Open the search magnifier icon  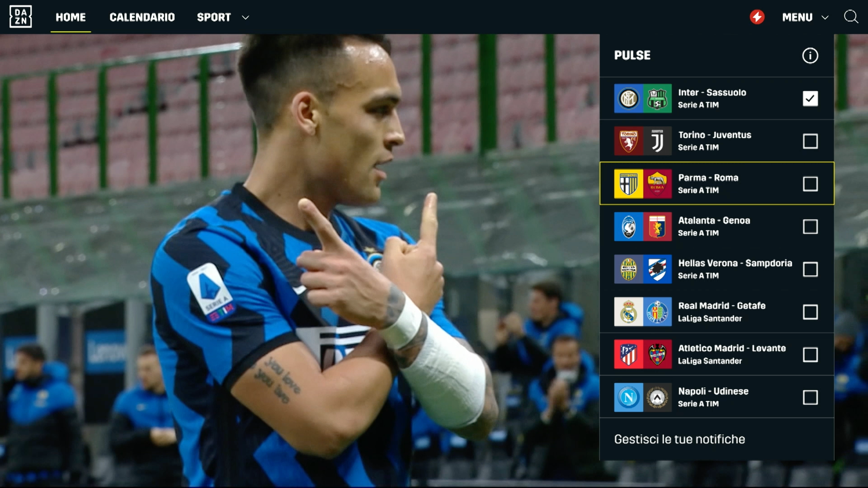pyautogui.click(x=851, y=17)
